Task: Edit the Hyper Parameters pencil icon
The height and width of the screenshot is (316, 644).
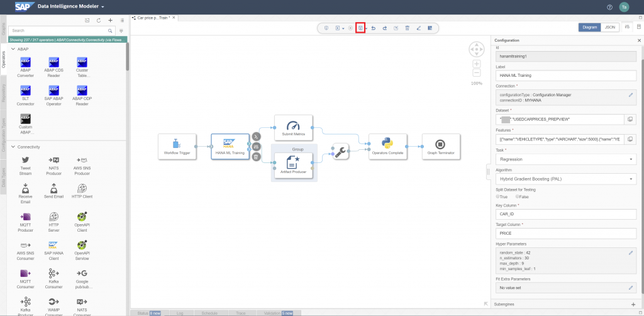Action: coord(631,252)
